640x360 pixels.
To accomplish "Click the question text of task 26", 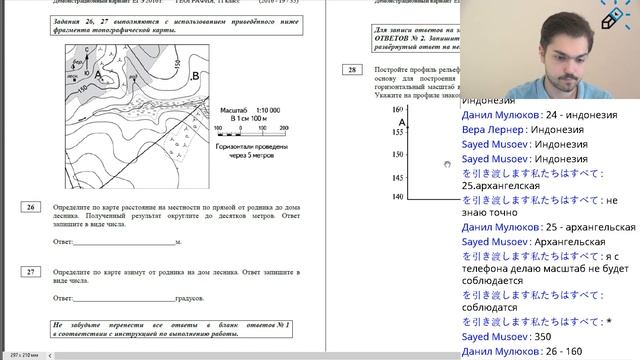I will [176, 216].
